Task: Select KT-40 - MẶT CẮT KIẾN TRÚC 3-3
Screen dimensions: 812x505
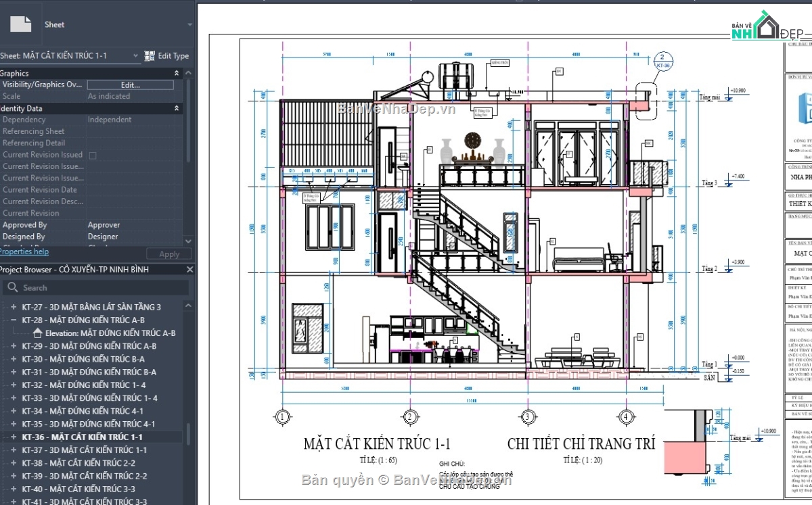Action: [78, 489]
